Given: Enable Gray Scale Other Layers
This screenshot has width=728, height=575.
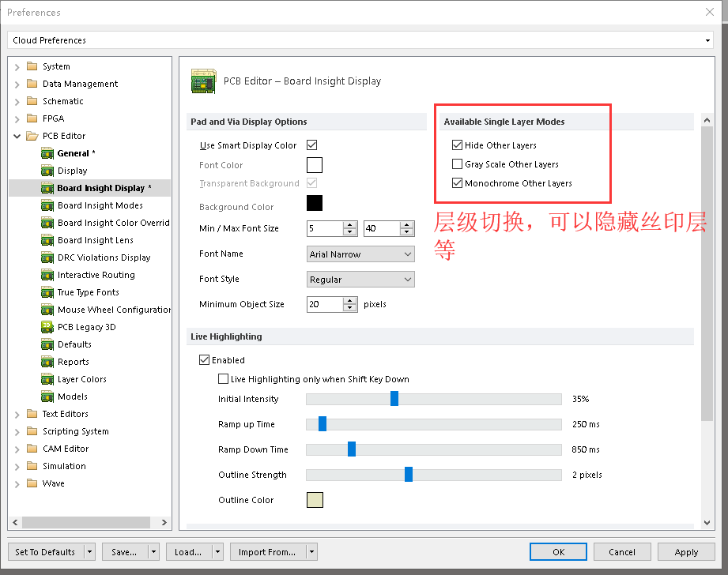Looking at the screenshot, I should point(458,163).
